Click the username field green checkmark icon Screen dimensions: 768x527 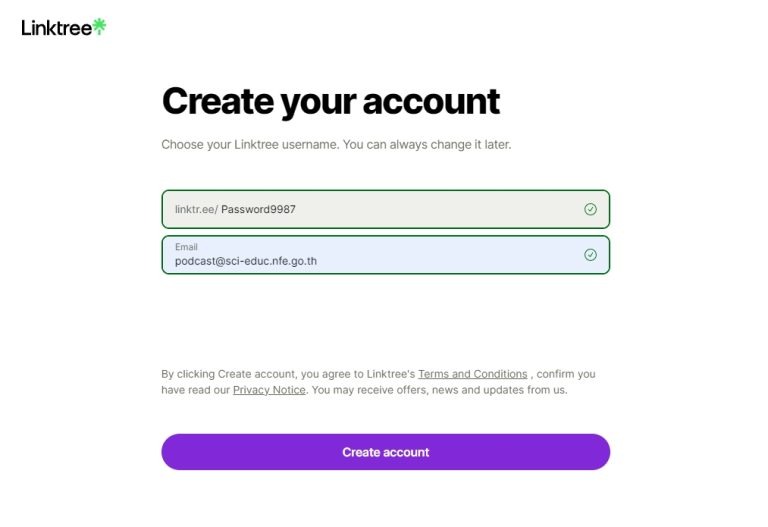coord(590,209)
